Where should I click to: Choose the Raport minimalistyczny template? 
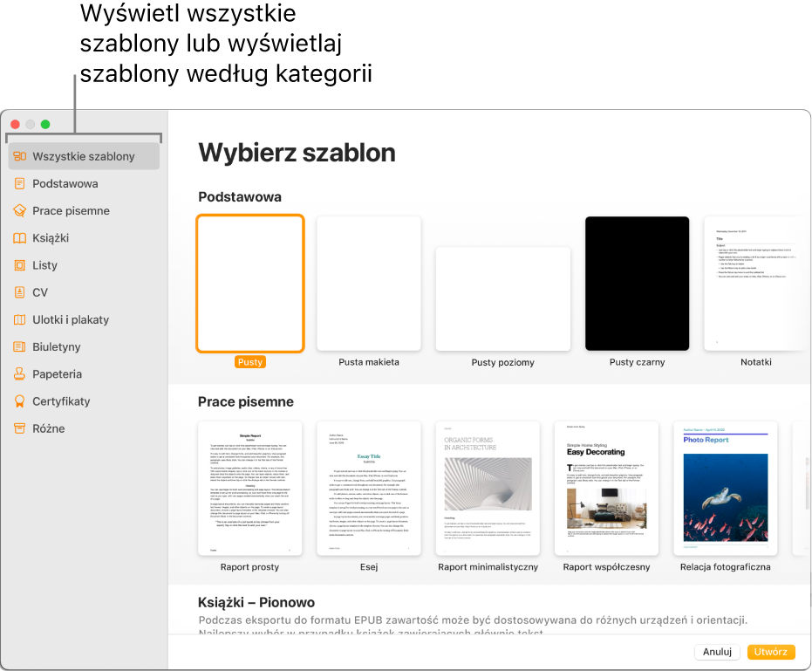(x=488, y=488)
